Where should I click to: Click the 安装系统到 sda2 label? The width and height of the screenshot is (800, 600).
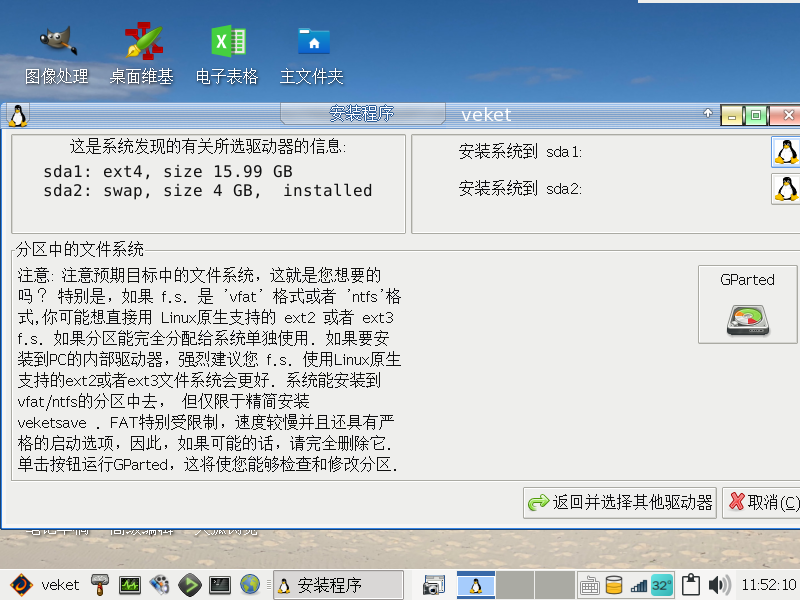tap(520, 189)
